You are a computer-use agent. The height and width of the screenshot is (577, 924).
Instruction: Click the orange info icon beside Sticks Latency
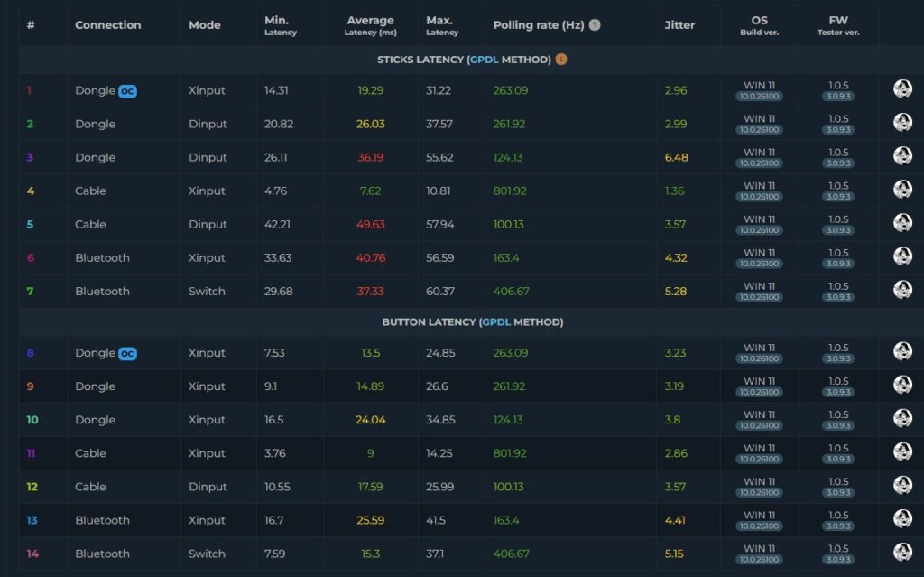[x=561, y=60]
